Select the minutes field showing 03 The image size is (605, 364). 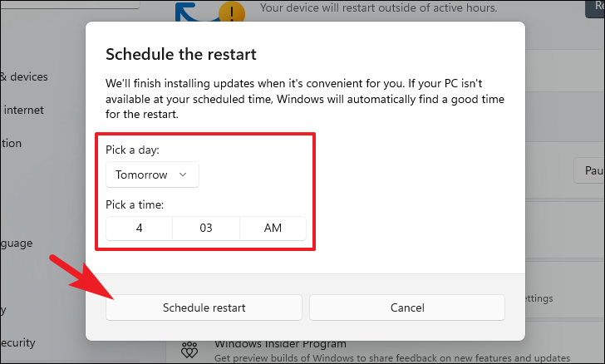point(206,229)
